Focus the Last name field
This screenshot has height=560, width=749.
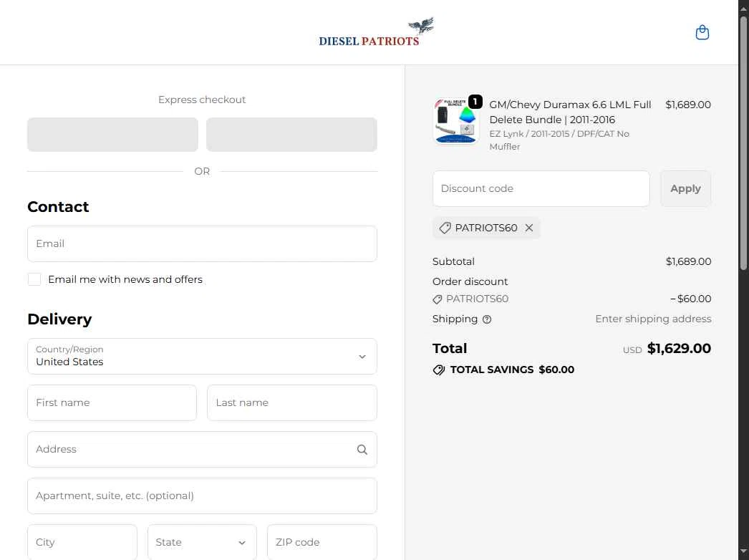[292, 402]
